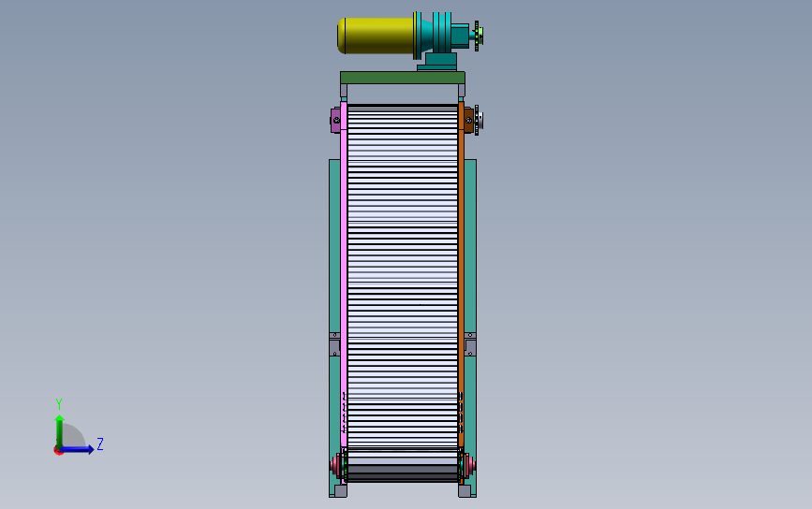Select the left teal support leg panel
The width and height of the screenshot is (812, 509).
pos(334,328)
